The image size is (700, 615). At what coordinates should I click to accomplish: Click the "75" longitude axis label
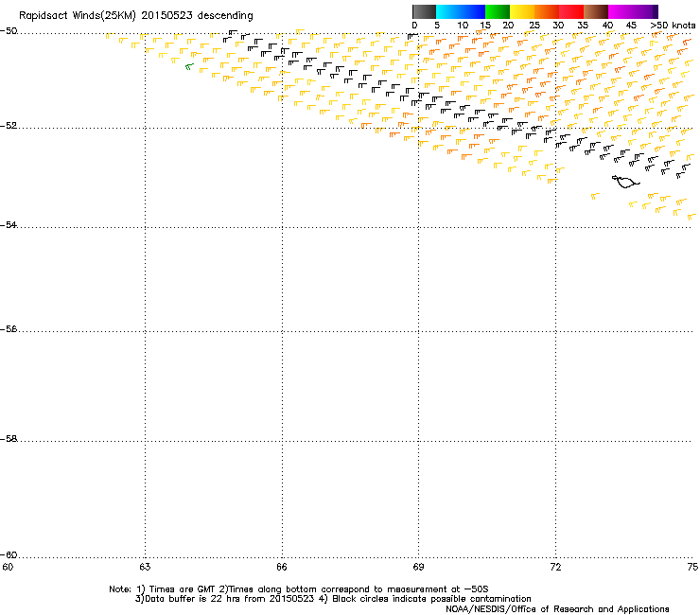pos(692,567)
